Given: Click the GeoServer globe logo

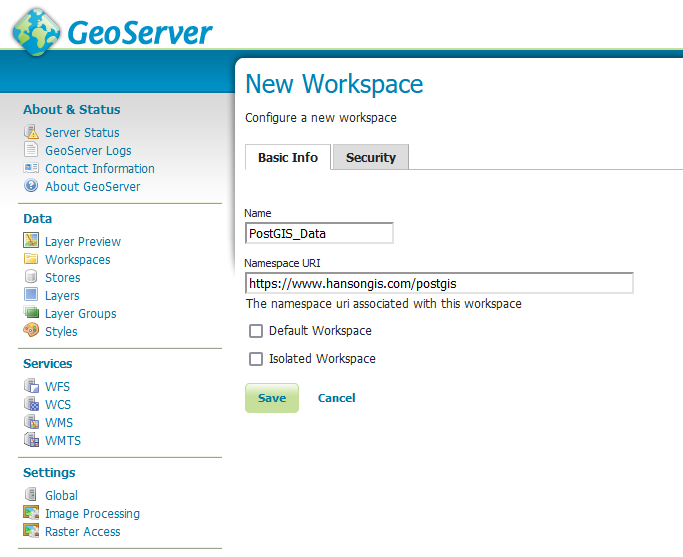Looking at the screenshot, I should click(x=37, y=32).
